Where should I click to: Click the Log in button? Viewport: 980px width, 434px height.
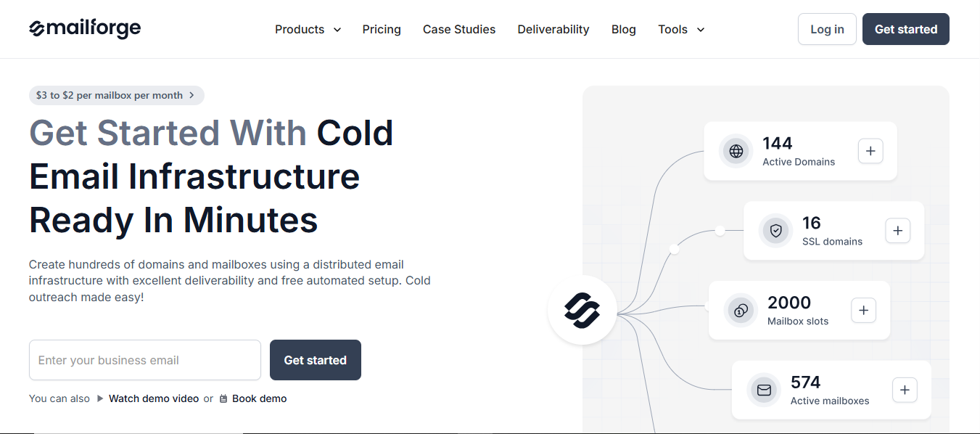[x=827, y=29]
